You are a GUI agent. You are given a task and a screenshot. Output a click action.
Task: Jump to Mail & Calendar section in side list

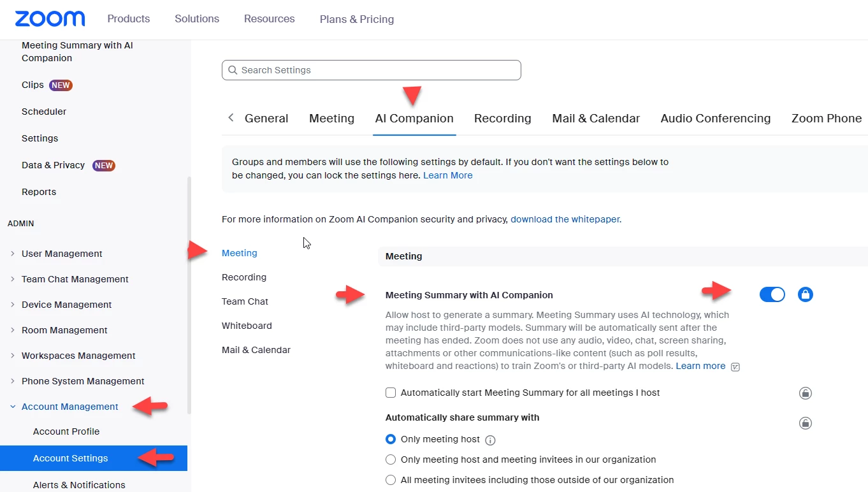coord(256,350)
